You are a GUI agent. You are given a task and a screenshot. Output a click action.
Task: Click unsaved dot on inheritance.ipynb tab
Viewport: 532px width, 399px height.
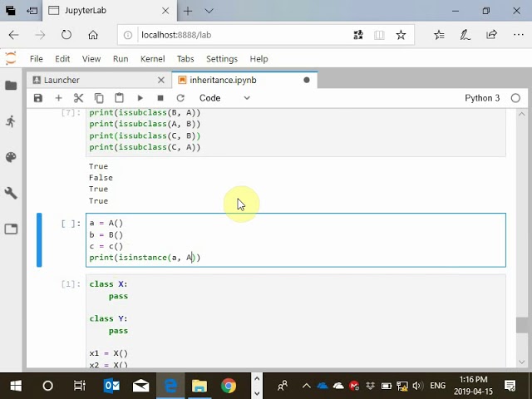click(307, 80)
